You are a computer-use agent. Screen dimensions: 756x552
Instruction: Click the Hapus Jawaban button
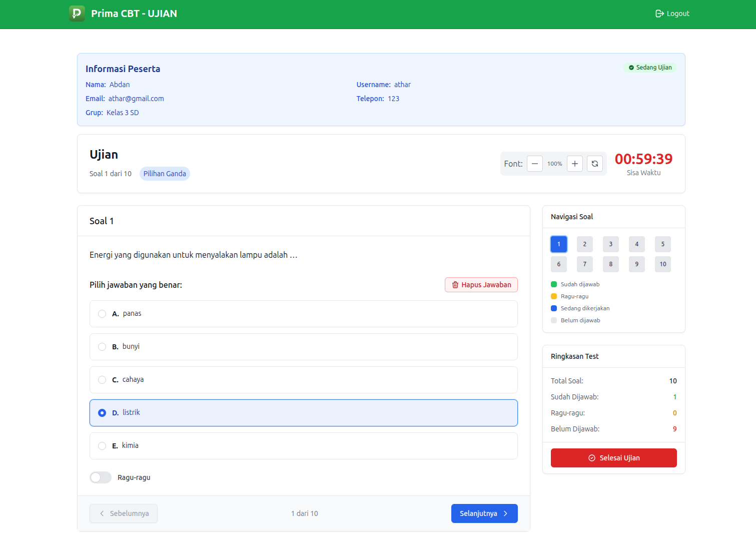[x=481, y=285]
